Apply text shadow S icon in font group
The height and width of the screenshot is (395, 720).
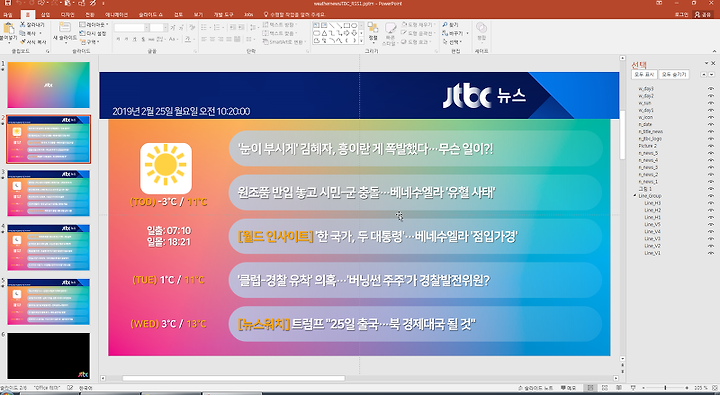(143, 40)
